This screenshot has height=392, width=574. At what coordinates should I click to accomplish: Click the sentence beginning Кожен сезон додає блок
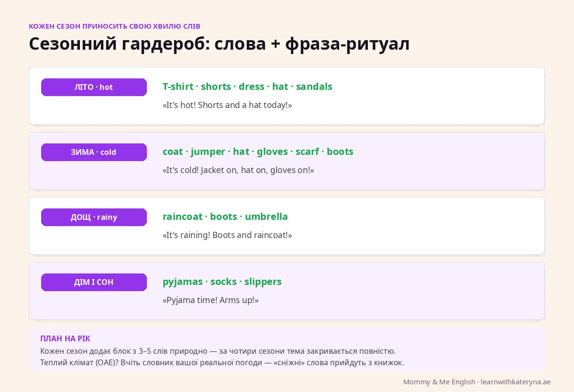[218, 351]
